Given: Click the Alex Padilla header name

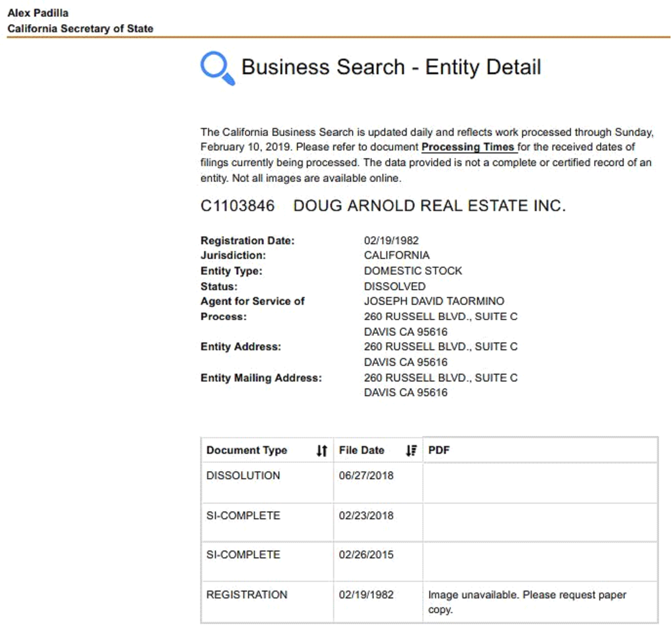Looking at the screenshot, I should [x=38, y=13].
